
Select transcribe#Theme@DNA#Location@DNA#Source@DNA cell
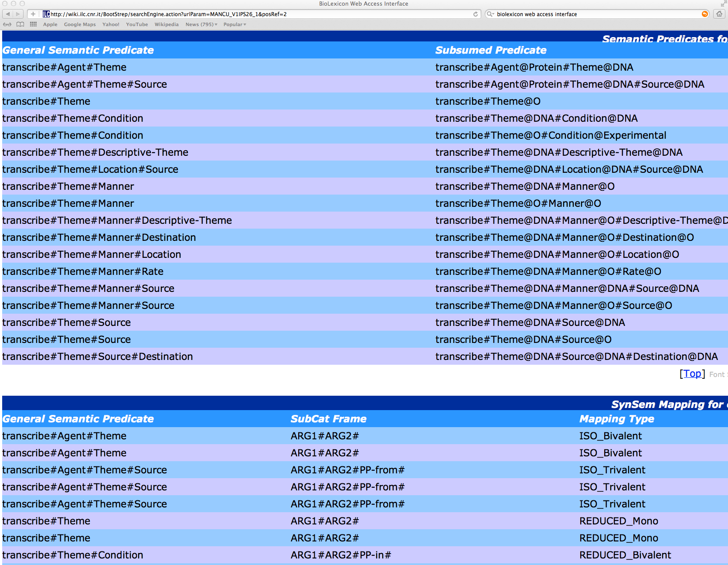click(x=569, y=169)
